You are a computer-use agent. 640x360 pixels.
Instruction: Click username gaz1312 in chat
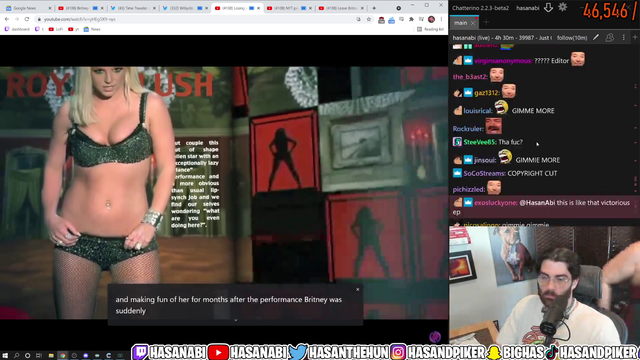pyautogui.click(x=487, y=93)
